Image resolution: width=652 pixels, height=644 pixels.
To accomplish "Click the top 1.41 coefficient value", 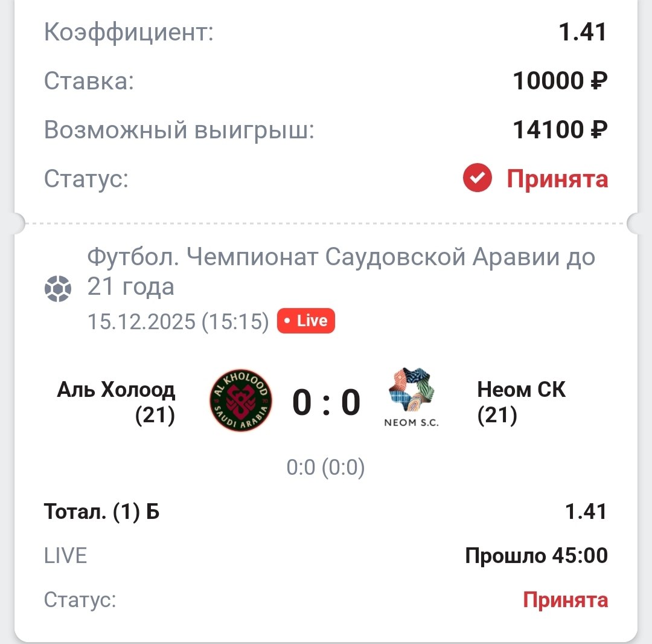I will point(582,32).
